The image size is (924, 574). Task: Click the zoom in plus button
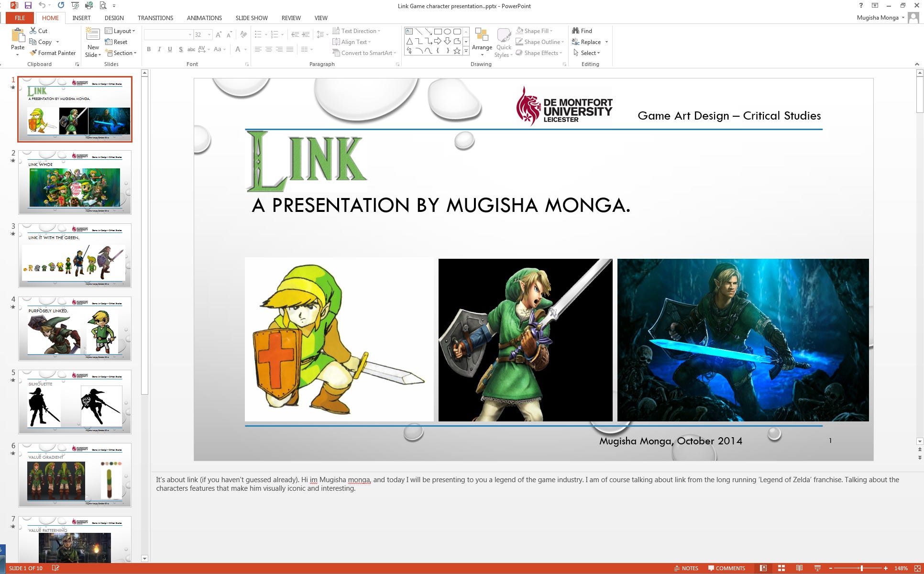[886, 568]
